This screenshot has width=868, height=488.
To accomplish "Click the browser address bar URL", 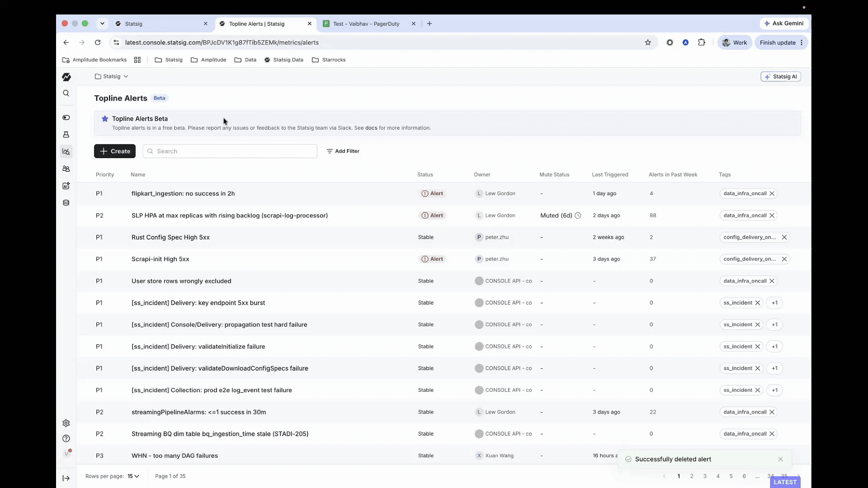I will (x=222, y=42).
